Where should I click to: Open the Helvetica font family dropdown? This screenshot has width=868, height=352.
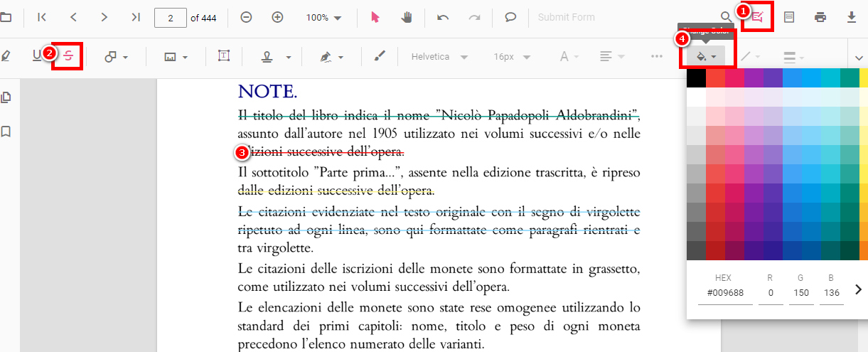pos(439,56)
